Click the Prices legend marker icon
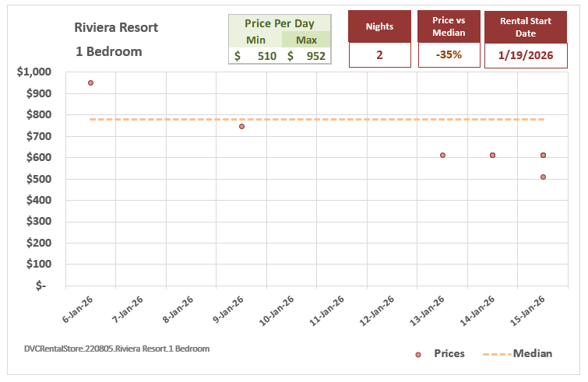Screen dimensions: 588x382 (418, 354)
